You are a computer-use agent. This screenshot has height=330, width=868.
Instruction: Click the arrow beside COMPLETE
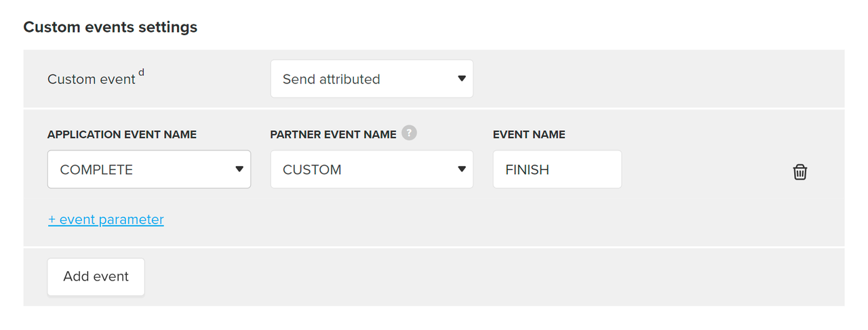click(239, 169)
